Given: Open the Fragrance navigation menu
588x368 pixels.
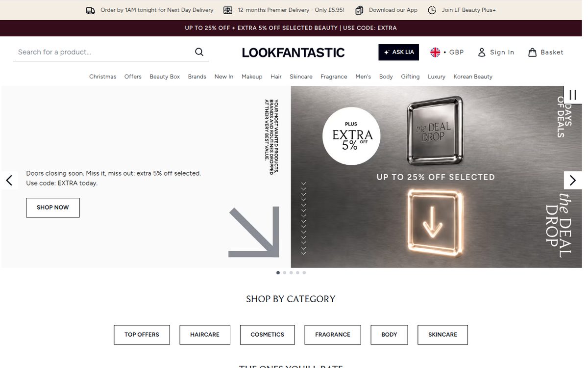Looking at the screenshot, I should [334, 77].
